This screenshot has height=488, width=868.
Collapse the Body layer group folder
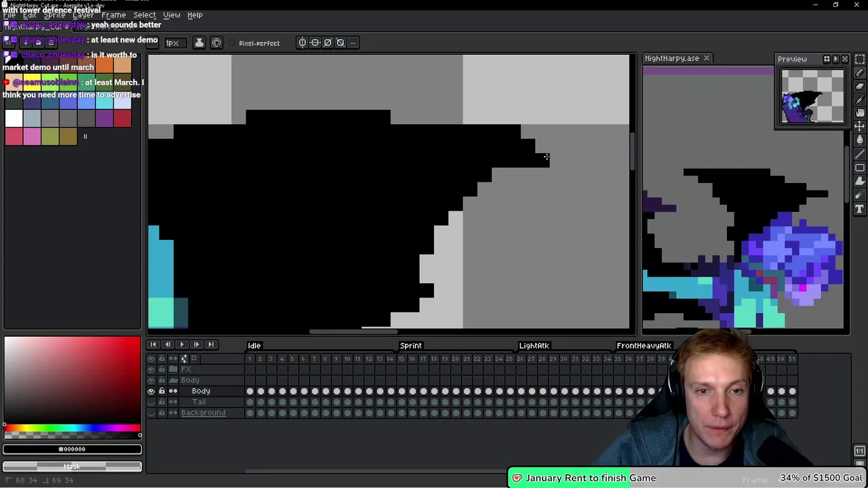[x=173, y=380]
